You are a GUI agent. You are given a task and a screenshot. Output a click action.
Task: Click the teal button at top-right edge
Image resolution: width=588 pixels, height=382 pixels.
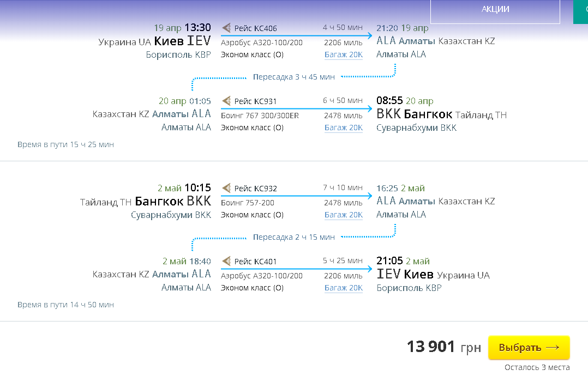coord(580,11)
